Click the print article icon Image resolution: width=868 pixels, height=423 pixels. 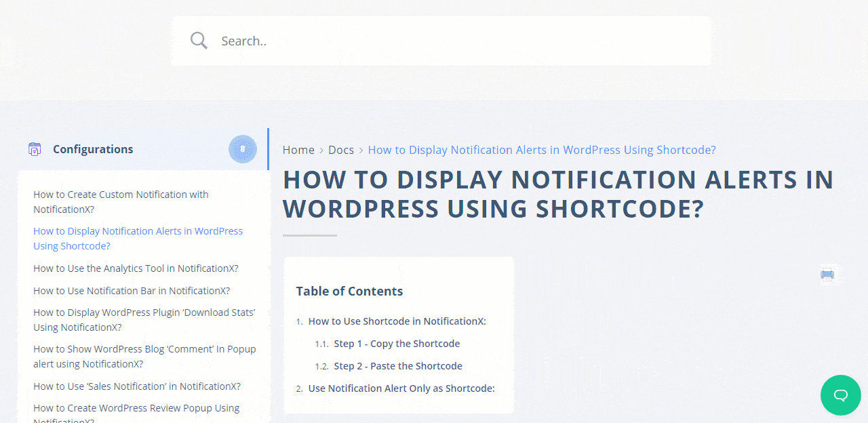coord(827,275)
